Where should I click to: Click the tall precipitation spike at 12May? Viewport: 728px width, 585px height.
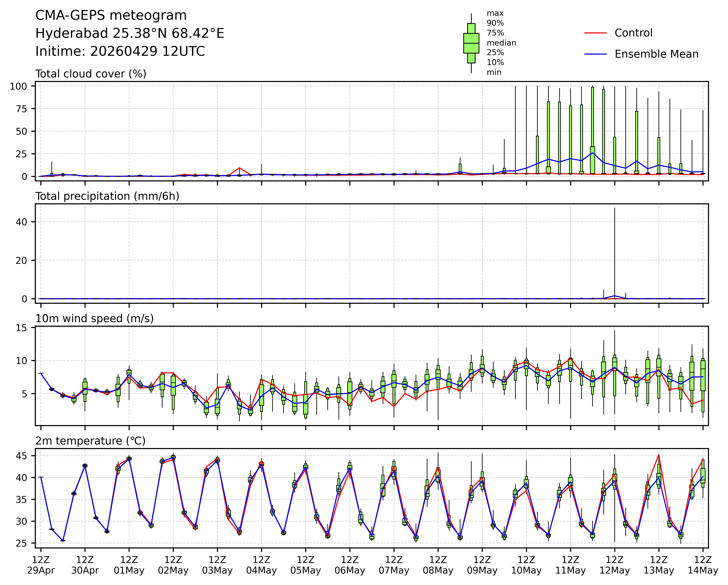pyautogui.click(x=615, y=250)
